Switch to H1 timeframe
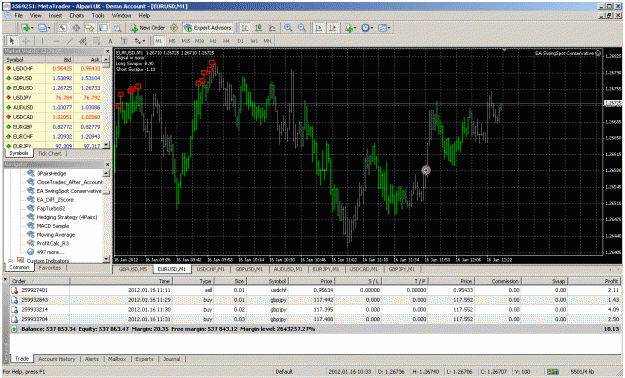Screen dimensions: 625x378 click(x=213, y=41)
